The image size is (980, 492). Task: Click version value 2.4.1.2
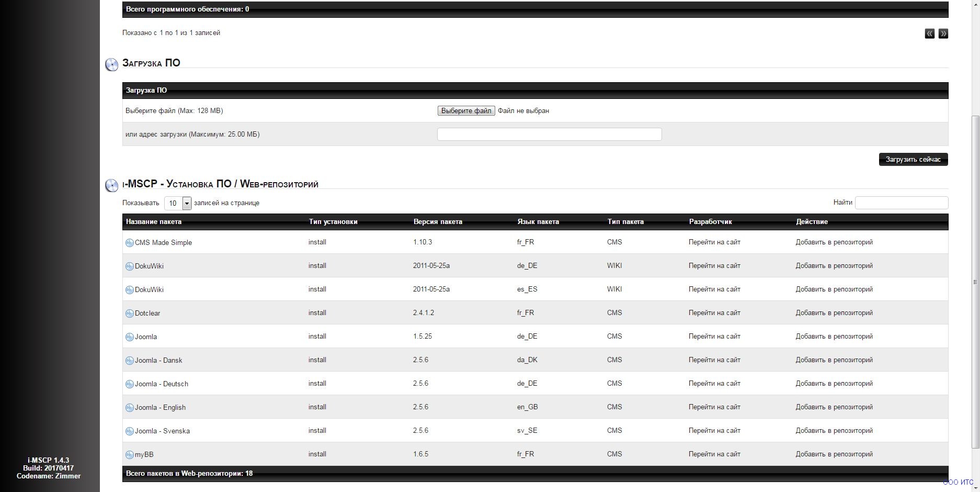pos(424,312)
